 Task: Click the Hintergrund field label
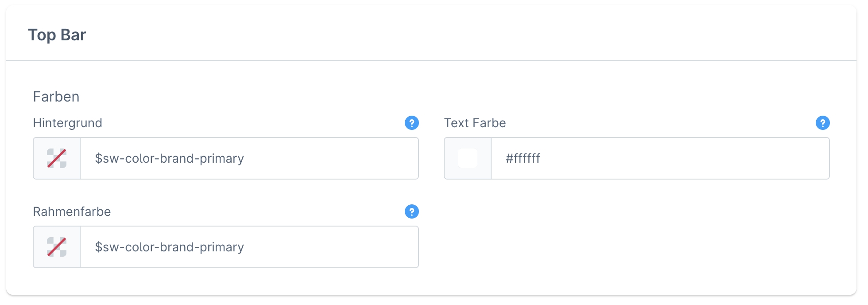tap(68, 123)
